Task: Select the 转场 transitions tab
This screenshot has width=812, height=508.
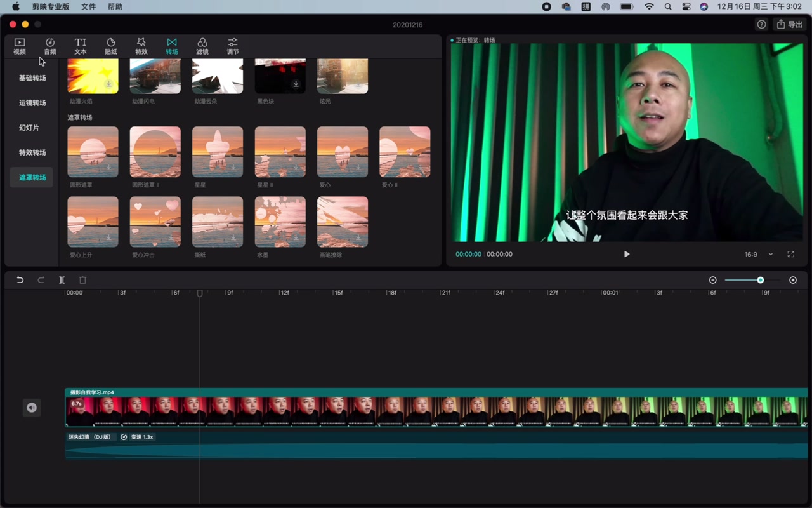Action: pos(172,46)
